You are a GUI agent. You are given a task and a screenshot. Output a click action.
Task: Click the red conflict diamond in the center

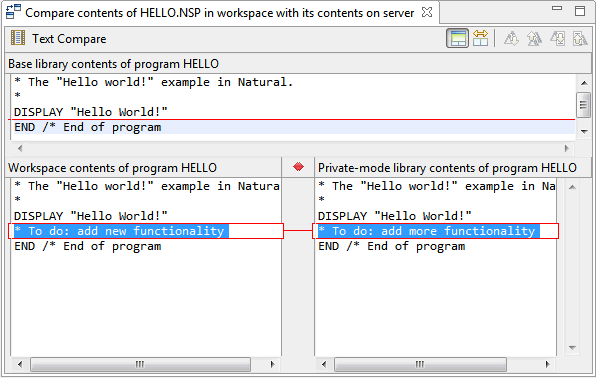pos(298,167)
